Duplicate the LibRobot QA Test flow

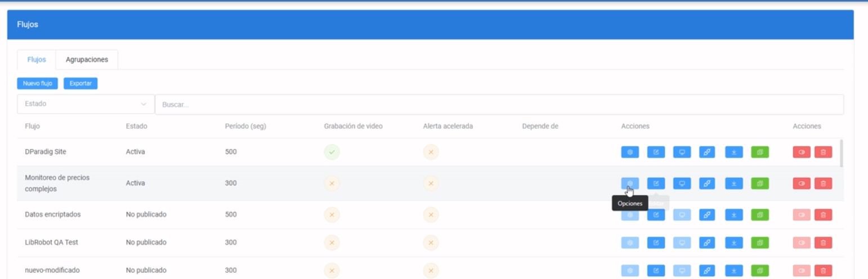coord(760,242)
